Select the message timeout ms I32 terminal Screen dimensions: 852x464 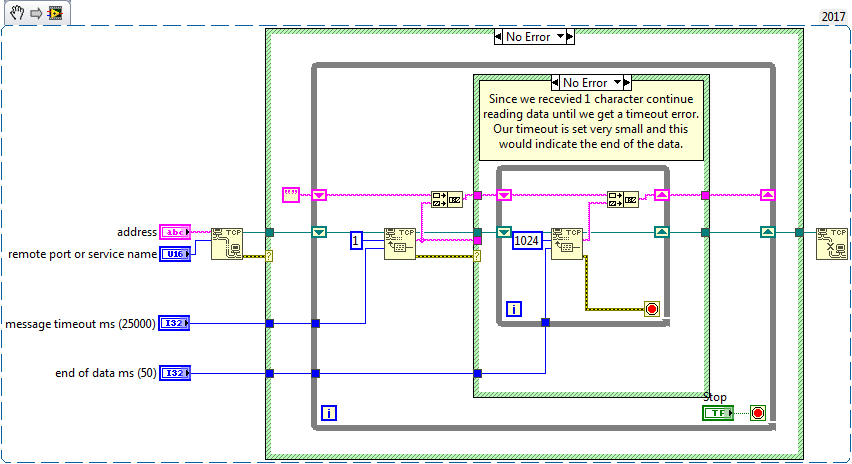pyautogui.click(x=175, y=323)
